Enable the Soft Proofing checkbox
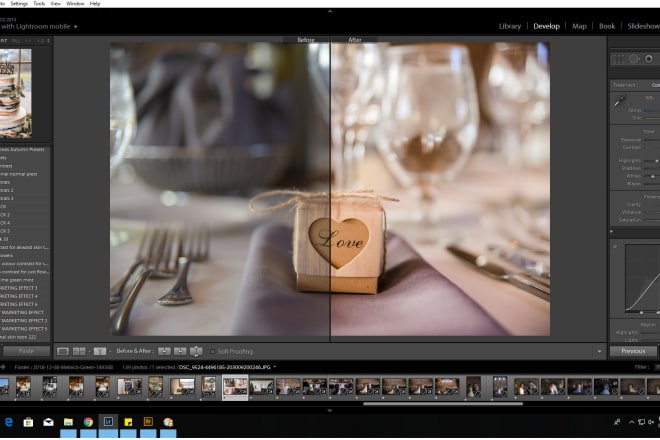 tap(212, 351)
